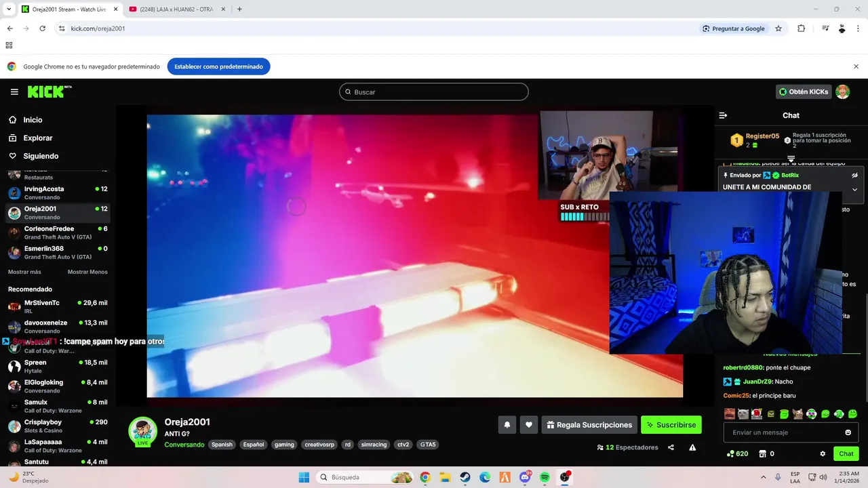Open recommended channel LaSapaaaaa

coord(58,445)
